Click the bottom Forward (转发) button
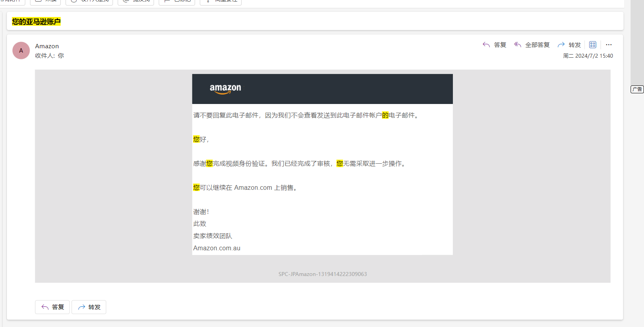The height and width of the screenshot is (327, 644). (x=89, y=307)
